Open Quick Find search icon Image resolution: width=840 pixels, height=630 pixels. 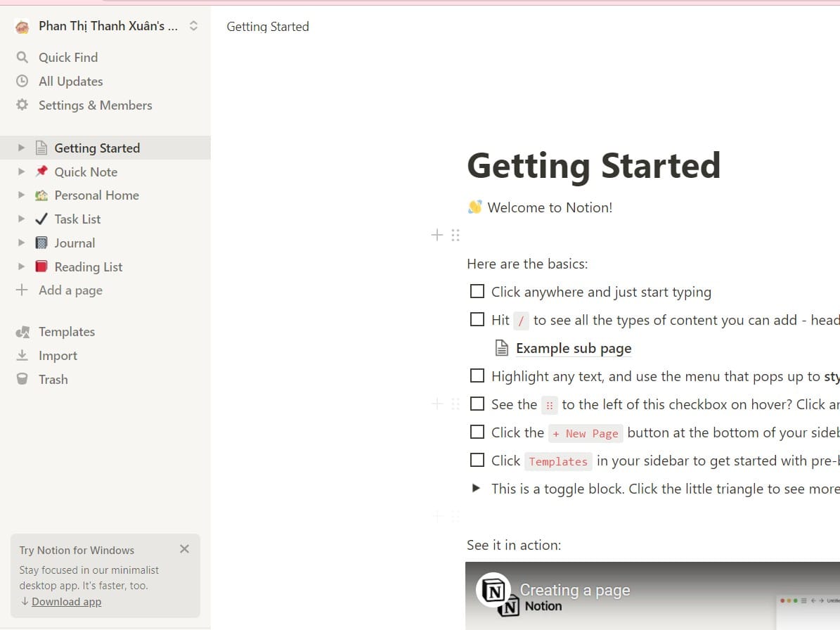[22, 58]
